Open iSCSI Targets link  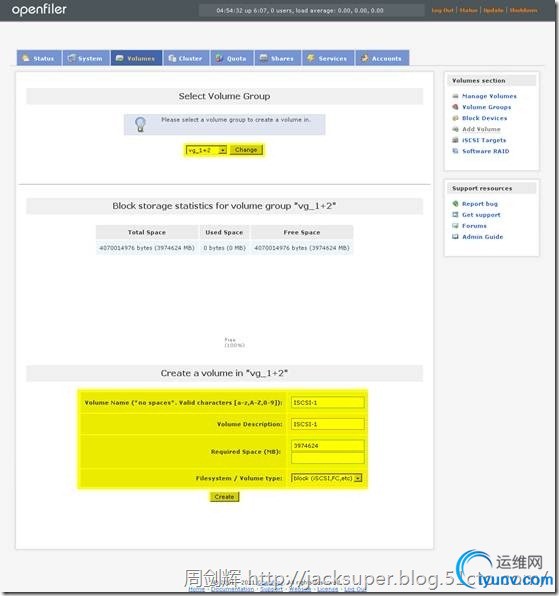484,140
